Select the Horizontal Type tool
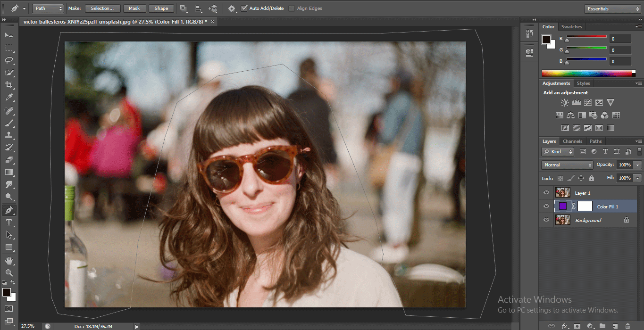 pyautogui.click(x=9, y=223)
